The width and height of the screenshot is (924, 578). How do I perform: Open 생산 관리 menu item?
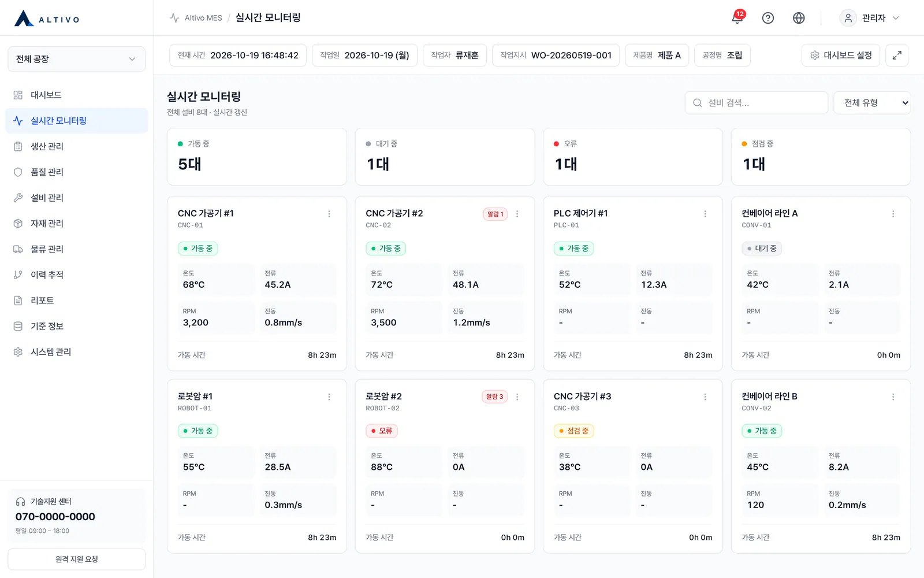pyautogui.click(x=77, y=146)
